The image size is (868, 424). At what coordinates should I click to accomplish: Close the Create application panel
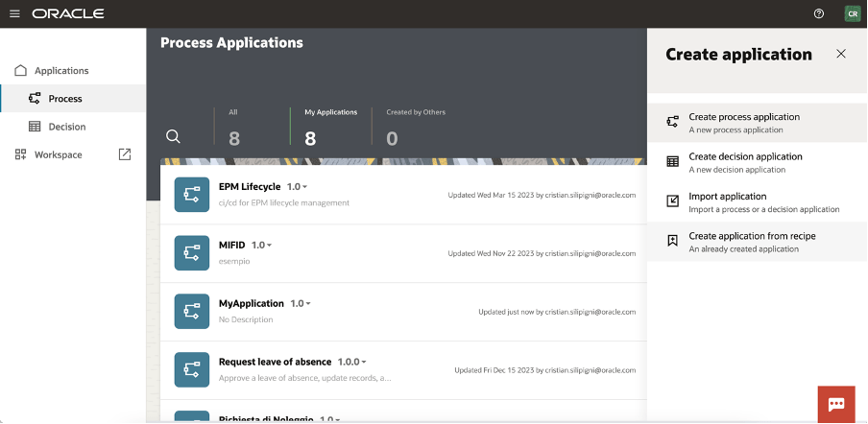pyautogui.click(x=841, y=54)
